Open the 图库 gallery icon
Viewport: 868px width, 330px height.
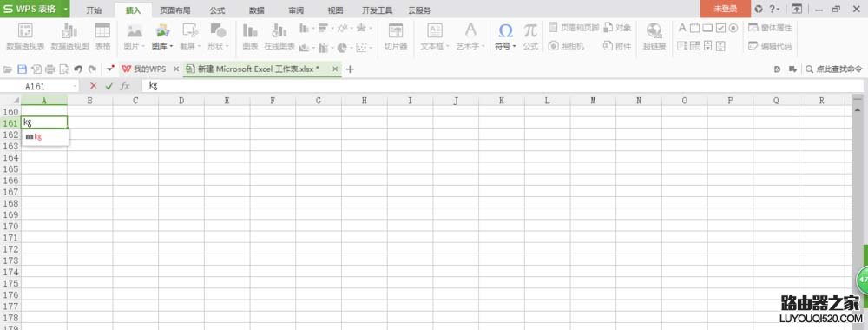coord(162,30)
